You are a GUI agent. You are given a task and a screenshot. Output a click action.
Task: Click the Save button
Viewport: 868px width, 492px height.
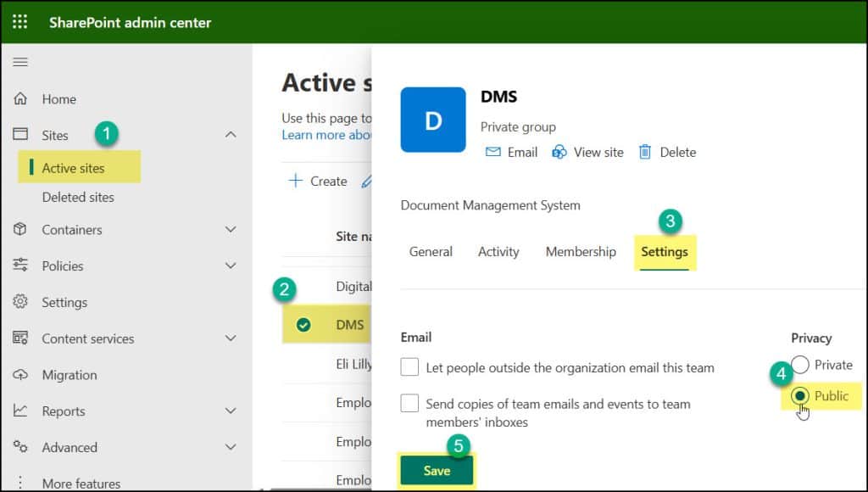click(x=437, y=471)
